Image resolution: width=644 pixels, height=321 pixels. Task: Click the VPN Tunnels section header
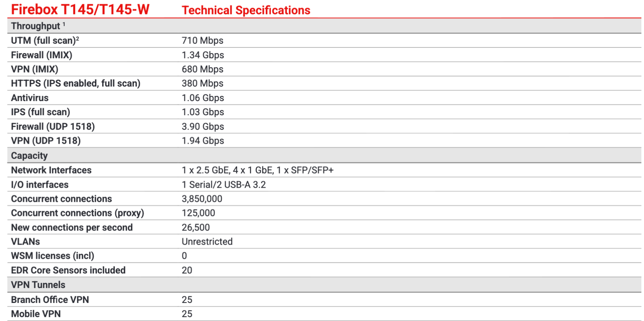pos(38,285)
